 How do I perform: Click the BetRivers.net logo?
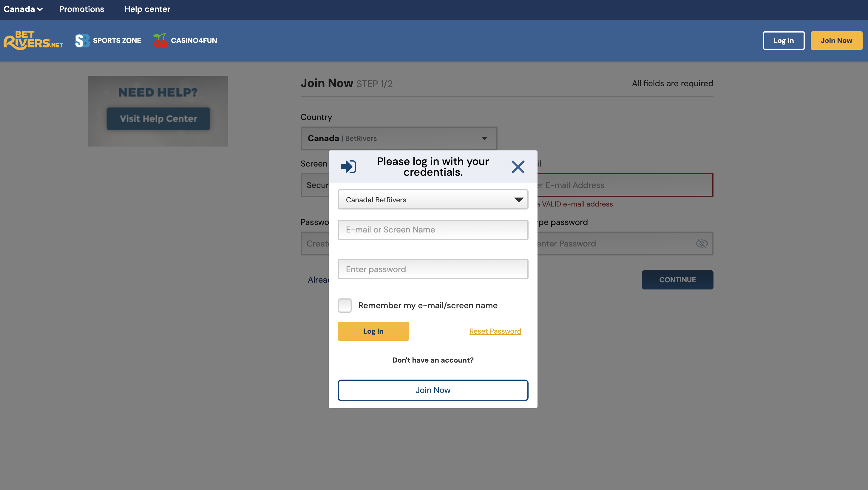click(33, 41)
